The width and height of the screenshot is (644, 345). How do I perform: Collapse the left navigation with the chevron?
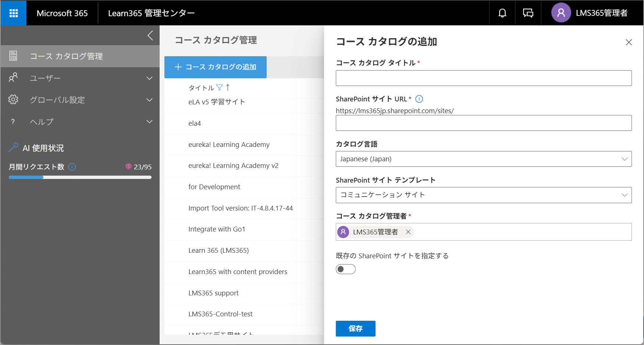coord(150,36)
